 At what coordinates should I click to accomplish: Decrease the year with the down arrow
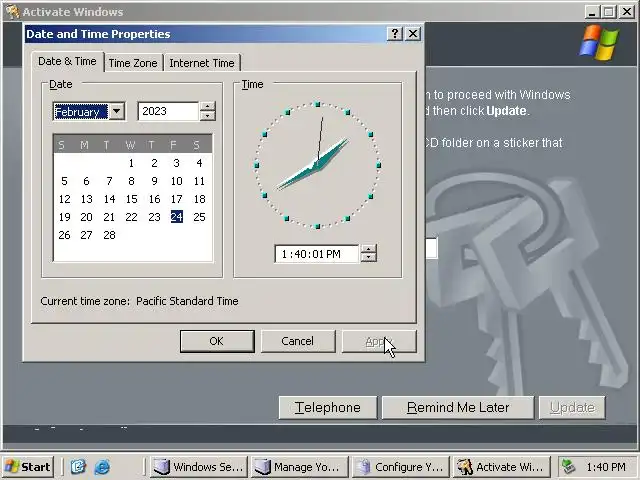pos(208,116)
